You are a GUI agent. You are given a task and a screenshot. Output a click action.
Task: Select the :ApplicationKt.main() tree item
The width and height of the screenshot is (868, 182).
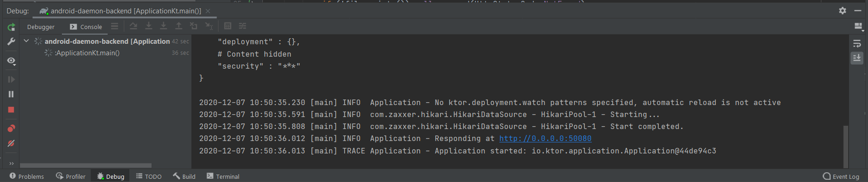[87, 53]
